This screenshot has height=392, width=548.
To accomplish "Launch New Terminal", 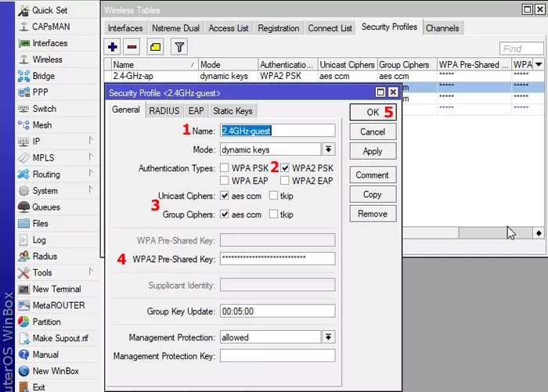I will pos(58,290).
